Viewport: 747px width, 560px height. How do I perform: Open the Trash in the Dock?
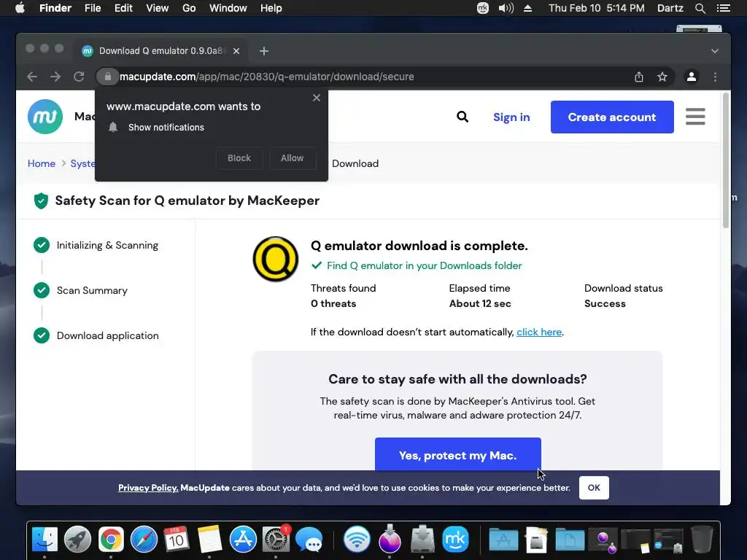pyautogui.click(x=702, y=540)
